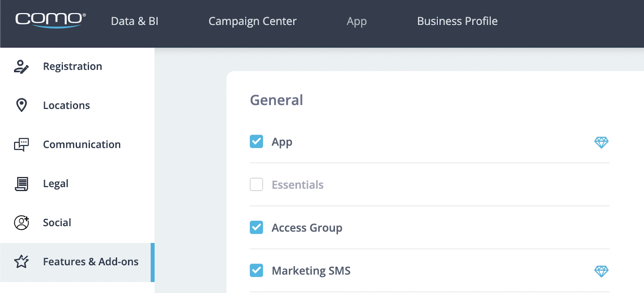
Task: Switch to the App top menu
Action: [x=357, y=22]
